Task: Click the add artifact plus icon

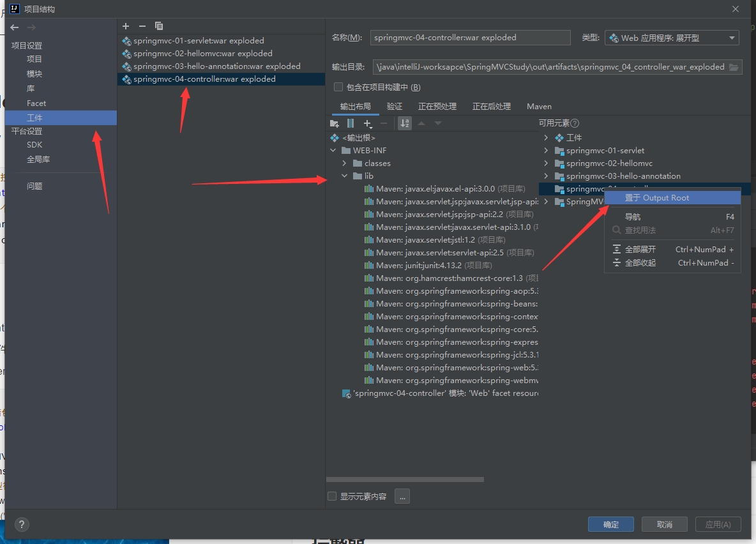Action: pos(126,26)
